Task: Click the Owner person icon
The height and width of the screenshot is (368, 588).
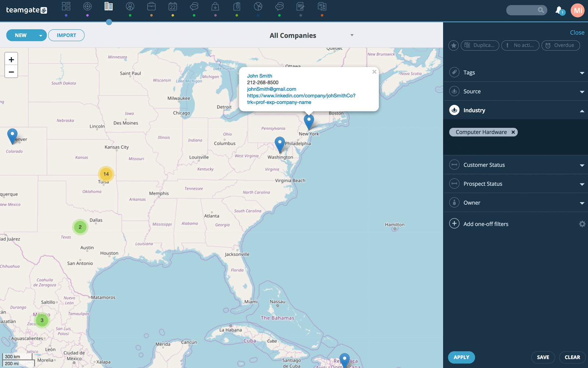Action: click(x=454, y=202)
